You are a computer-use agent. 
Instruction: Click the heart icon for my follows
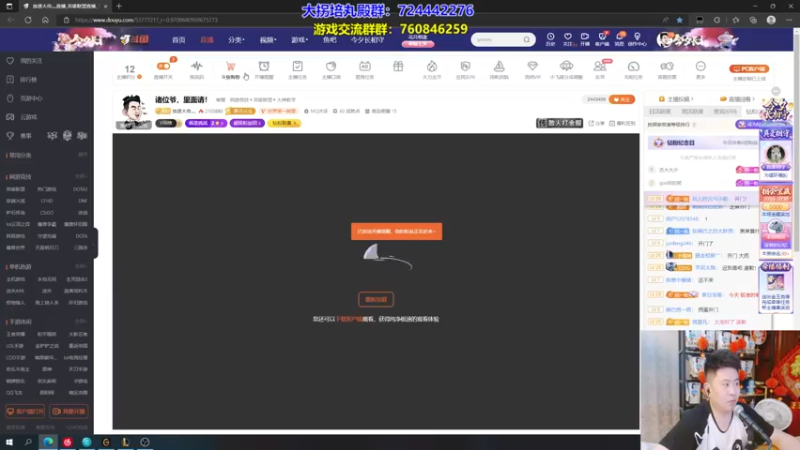(10, 61)
